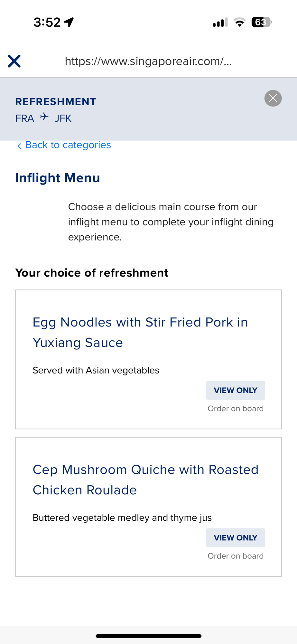Tap Order on board under Mushroom Quiche

pos(236,556)
